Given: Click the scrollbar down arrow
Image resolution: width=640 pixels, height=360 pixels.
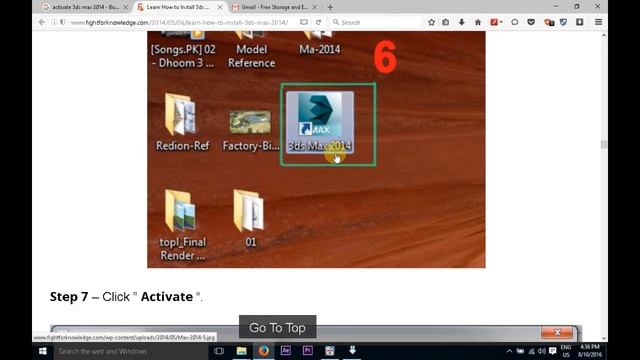Looking at the screenshot, I should coord(604,338).
